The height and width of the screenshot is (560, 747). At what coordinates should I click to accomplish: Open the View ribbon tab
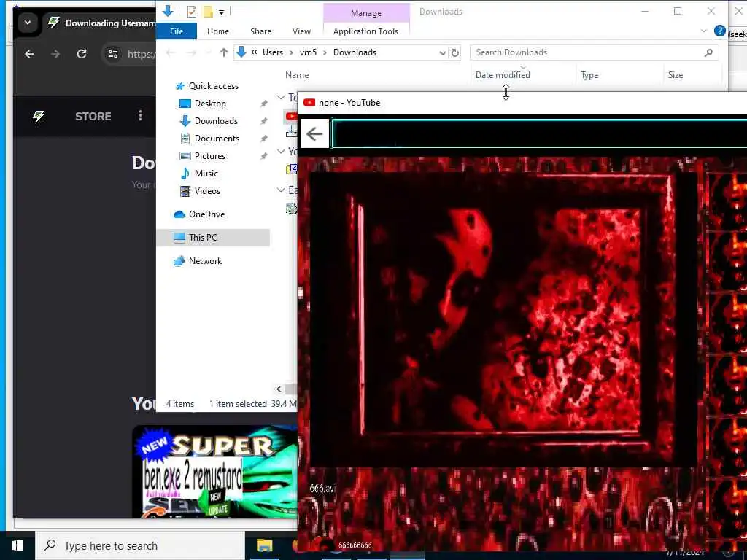pyautogui.click(x=301, y=31)
